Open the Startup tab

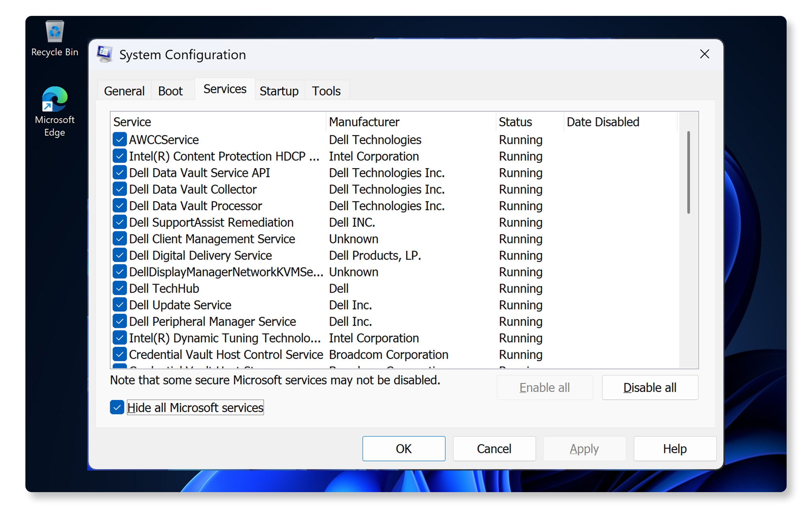coord(279,91)
